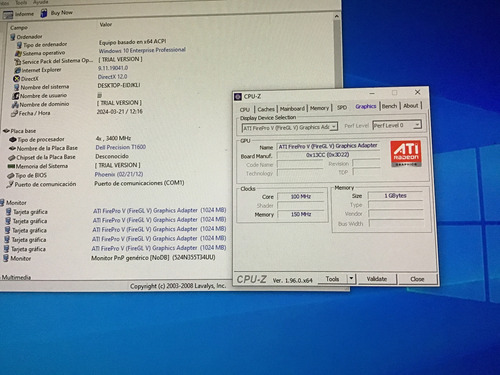Click the Memory clock 150 MHz field
The width and height of the screenshot is (500, 375).
coord(301,214)
